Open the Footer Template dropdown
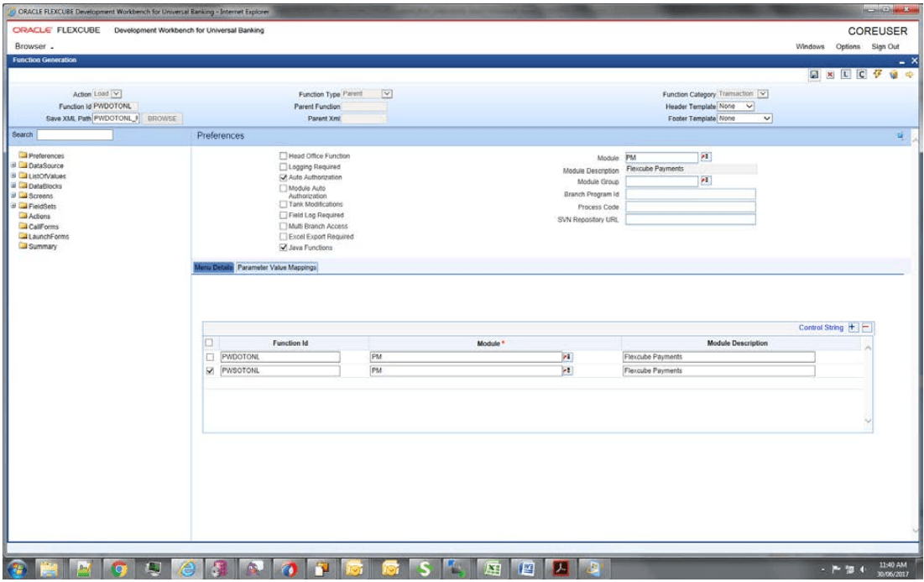The image size is (924, 582). click(744, 118)
